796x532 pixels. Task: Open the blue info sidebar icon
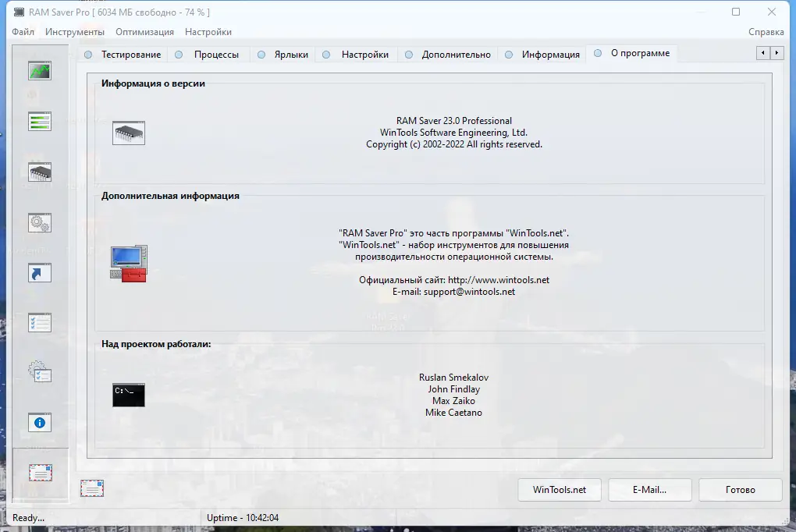[40, 423]
